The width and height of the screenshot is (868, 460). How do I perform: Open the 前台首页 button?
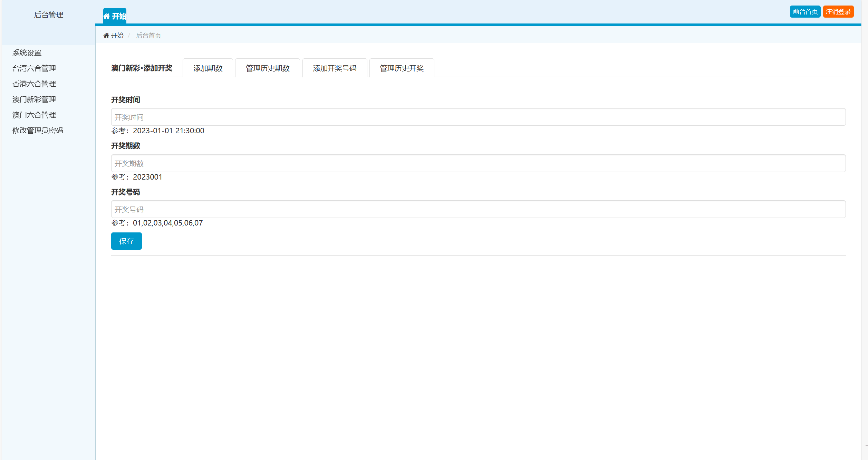tap(805, 12)
